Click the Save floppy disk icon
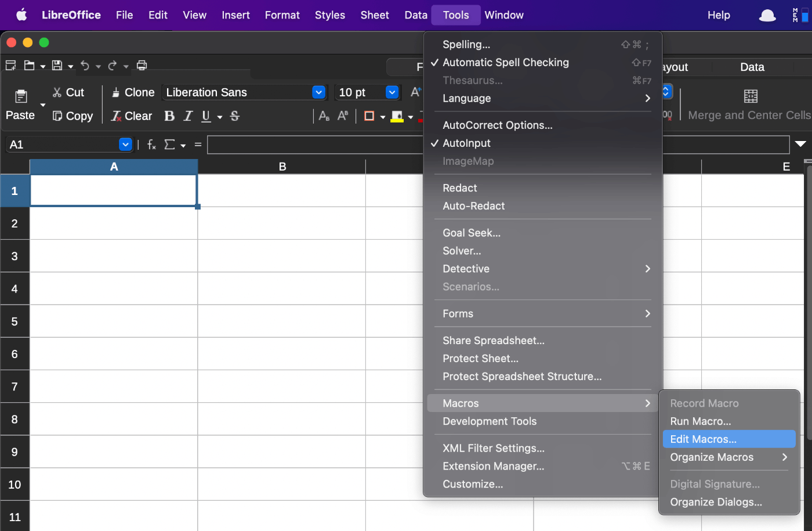Screen dimensions: 812x531 tap(57, 66)
